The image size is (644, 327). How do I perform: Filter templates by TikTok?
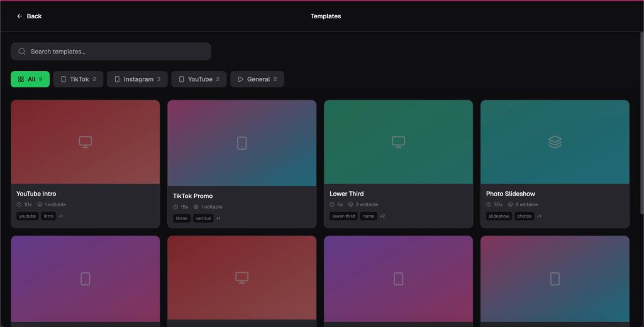[x=78, y=79]
